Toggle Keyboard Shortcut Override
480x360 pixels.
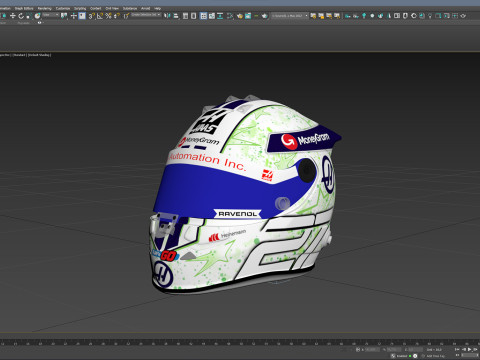tap(82, 16)
